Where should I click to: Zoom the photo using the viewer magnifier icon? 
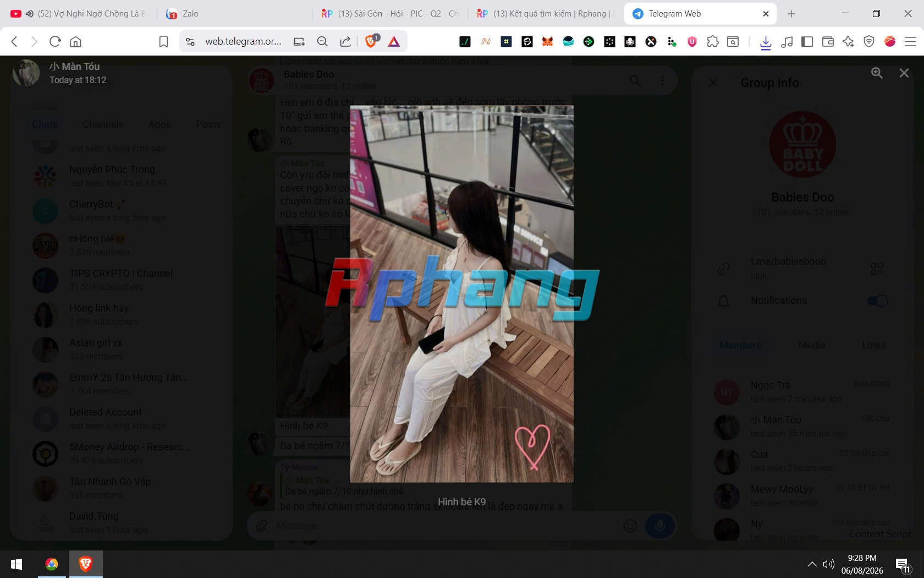[877, 73]
